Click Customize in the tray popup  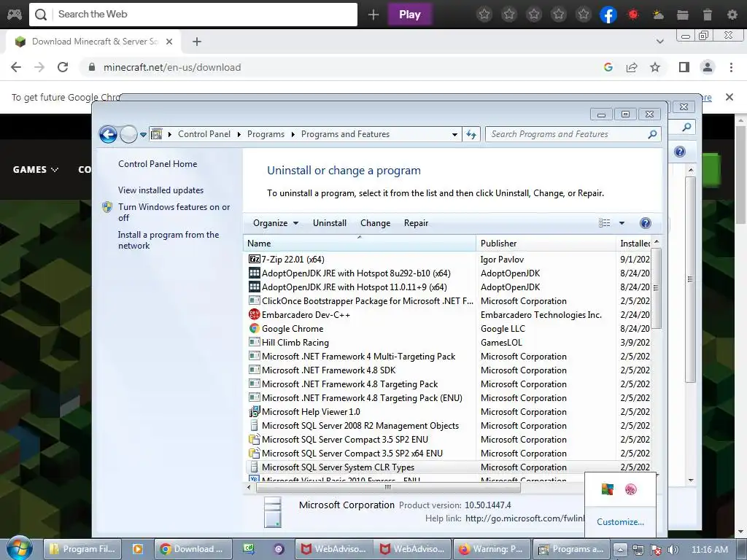click(x=620, y=522)
